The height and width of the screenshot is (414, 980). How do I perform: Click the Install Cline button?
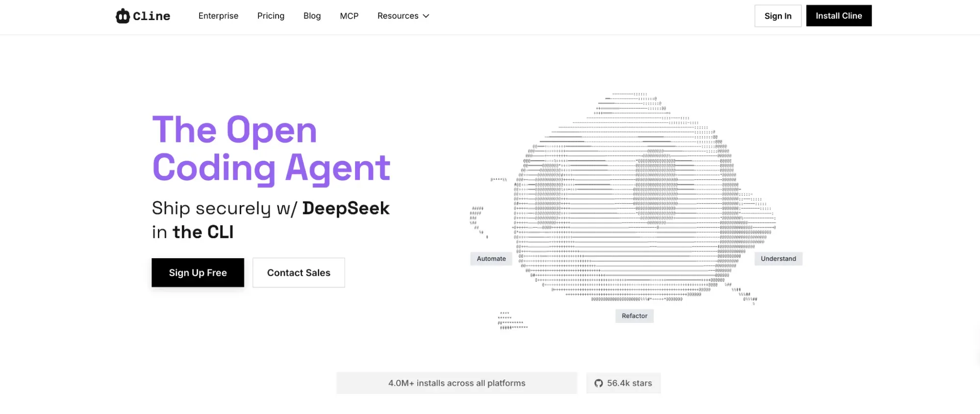(839, 16)
